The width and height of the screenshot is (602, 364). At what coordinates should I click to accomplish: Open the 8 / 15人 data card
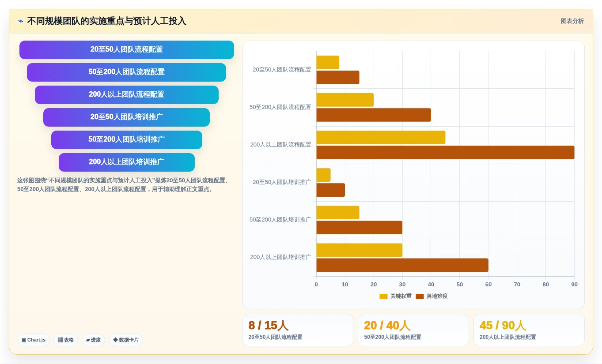pyautogui.click(x=298, y=330)
